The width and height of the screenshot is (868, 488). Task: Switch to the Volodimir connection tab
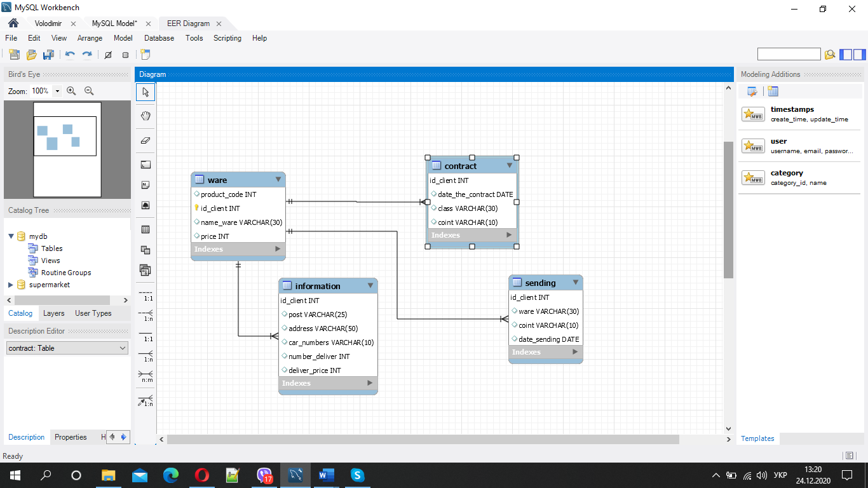click(x=48, y=24)
